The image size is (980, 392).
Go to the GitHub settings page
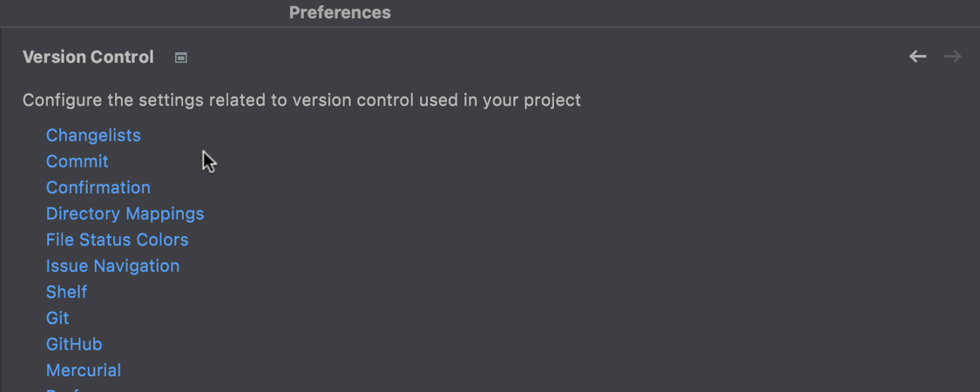click(74, 344)
